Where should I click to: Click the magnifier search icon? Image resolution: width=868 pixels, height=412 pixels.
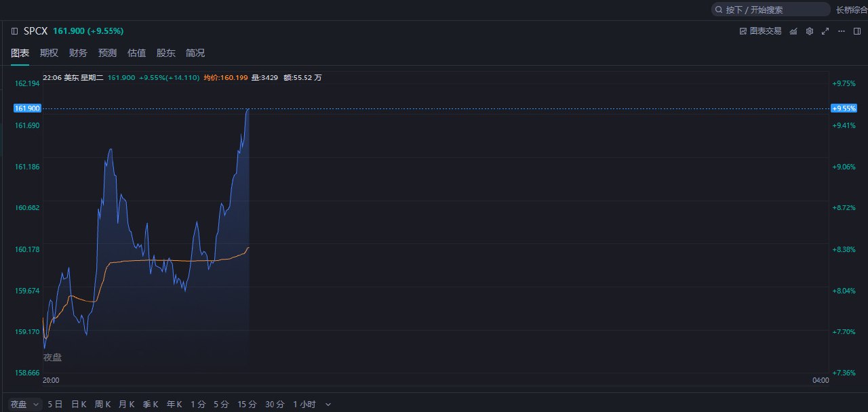click(719, 9)
